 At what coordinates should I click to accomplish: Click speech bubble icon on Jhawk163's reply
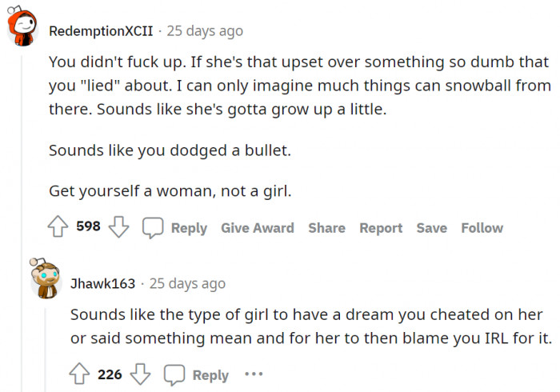[x=174, y=374]
